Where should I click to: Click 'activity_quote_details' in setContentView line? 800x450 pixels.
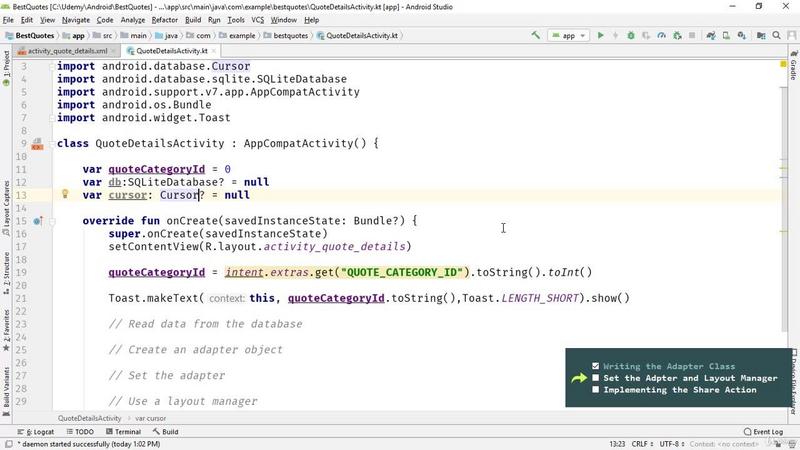[x=334, y=247]
